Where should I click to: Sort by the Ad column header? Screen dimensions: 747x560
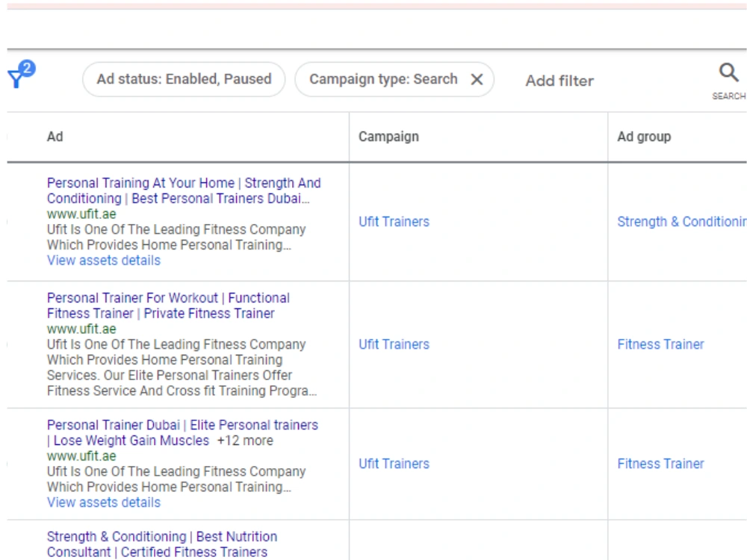click(55, 137)
